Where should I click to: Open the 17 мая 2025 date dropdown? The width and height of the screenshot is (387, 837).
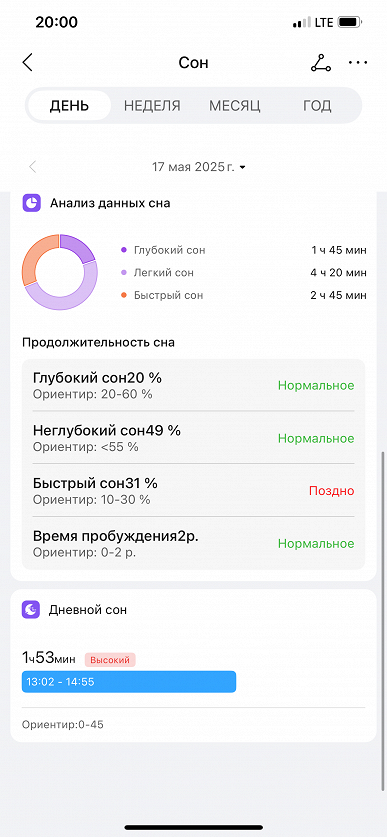(x=199, y=167)
